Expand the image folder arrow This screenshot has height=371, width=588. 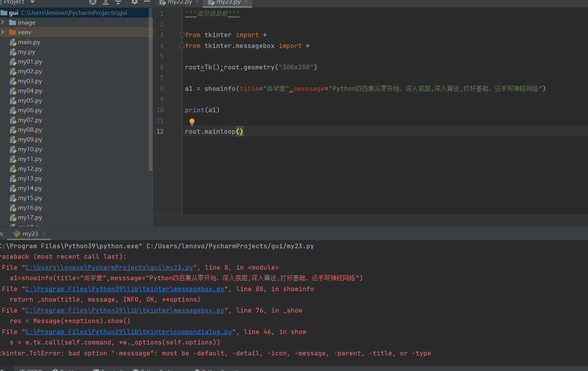pyautogui.click(x=3, y=22)
